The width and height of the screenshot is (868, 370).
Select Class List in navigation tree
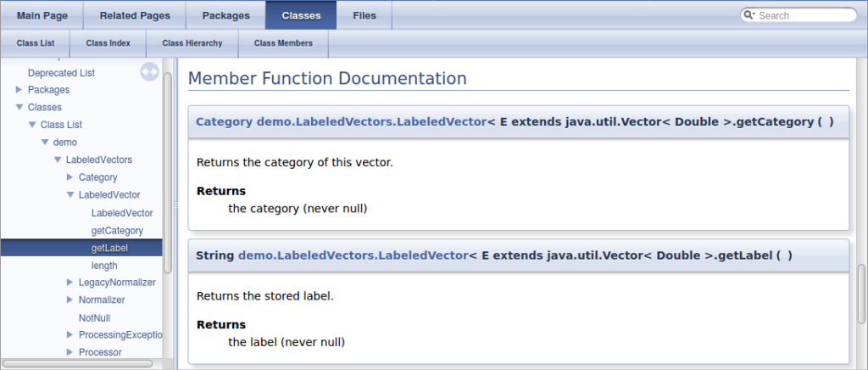point(61,125)
